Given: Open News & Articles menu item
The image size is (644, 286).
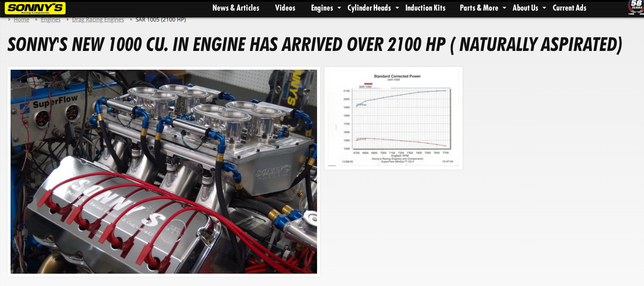Looking at the screenshot, I should (x=236, y=8).
